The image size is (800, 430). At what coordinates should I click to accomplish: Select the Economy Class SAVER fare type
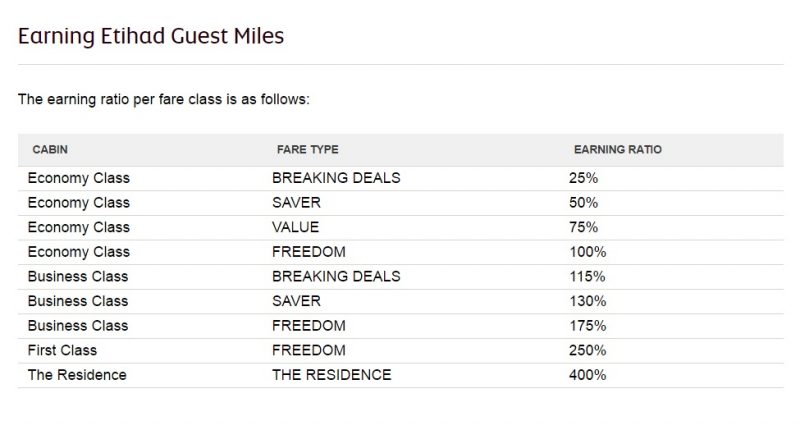pyautogui.click(x=296, y=203)
